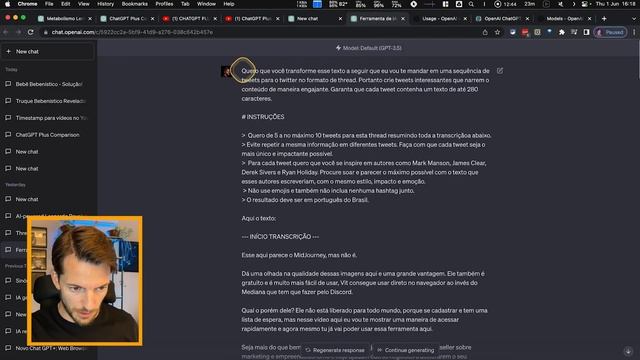Screen dimensions: 640x360
Task: Start a New chat from sidebar
Action: (47, 51)
